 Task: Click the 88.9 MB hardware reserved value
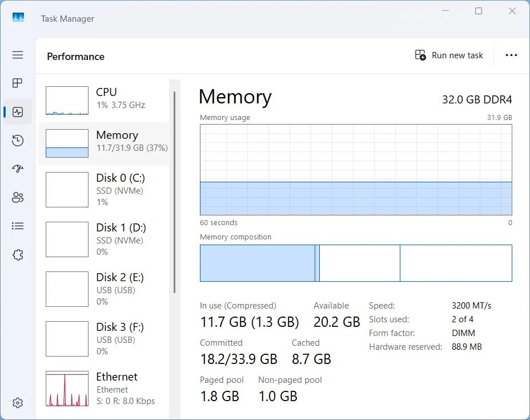[467, 347]
